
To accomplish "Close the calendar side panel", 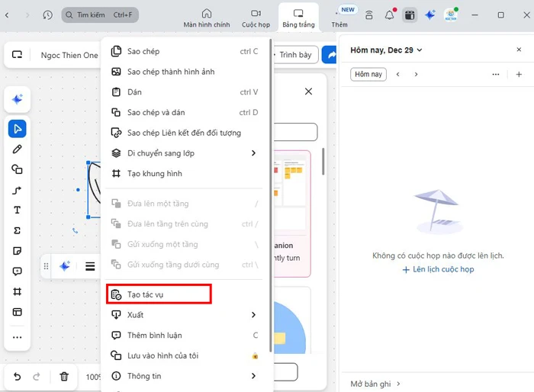I will [519, 50].
